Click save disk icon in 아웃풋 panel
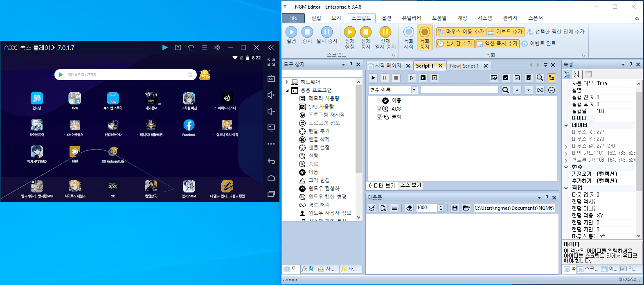The image size is (644, 285). [455, 208]
